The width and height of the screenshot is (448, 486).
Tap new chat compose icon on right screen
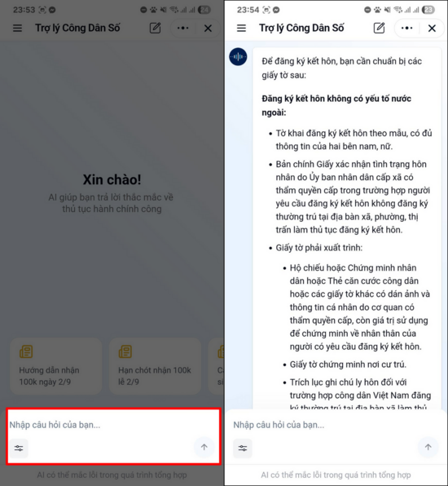pos(379,28)
